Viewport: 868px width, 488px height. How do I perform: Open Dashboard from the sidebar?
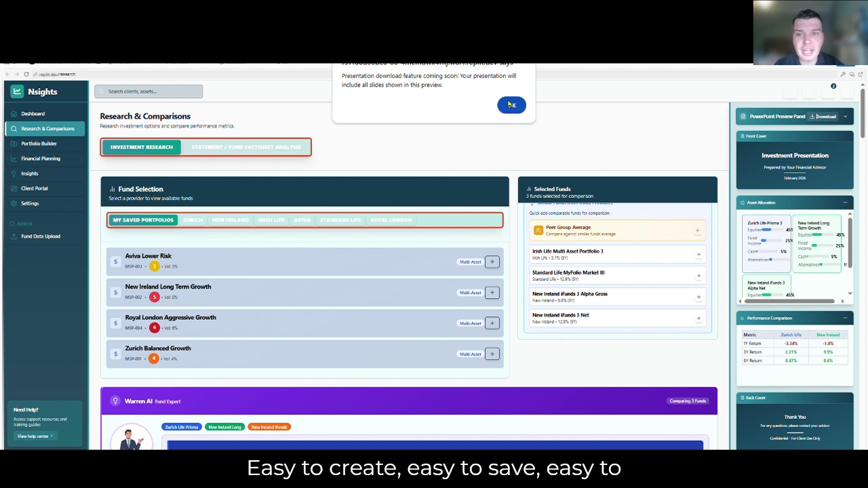pyautogui.click(x=33, y=114)
